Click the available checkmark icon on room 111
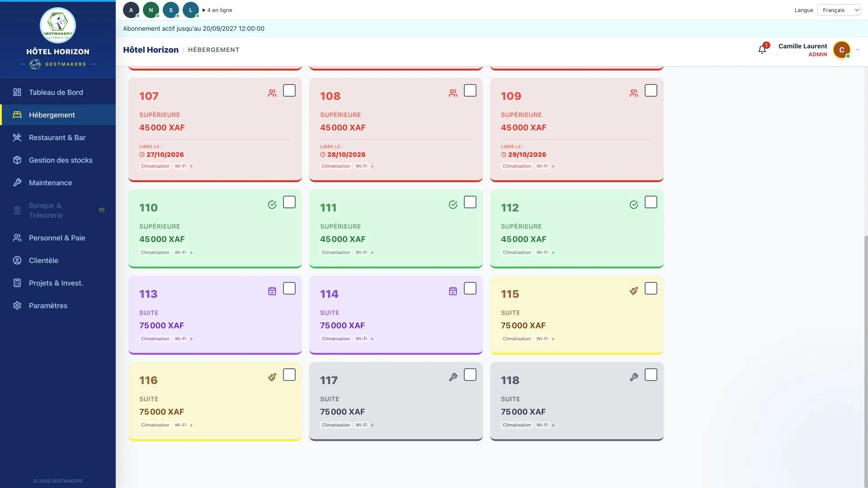 click(x=453, y=205)
